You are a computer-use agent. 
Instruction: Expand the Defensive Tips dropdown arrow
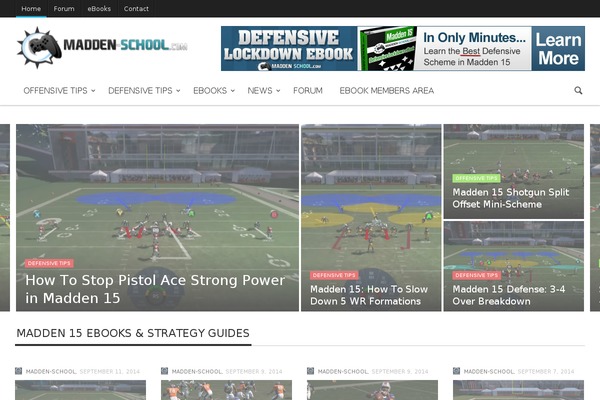178,91
